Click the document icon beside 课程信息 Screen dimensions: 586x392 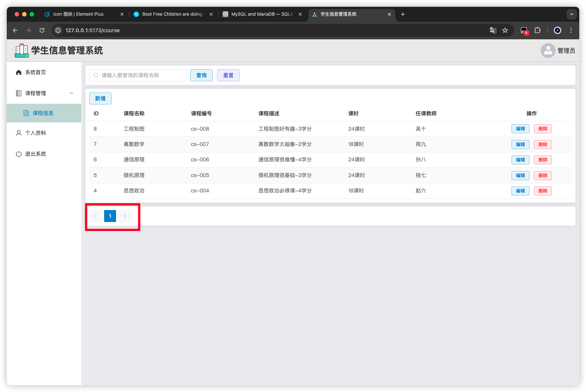click(x=26, y=113)
